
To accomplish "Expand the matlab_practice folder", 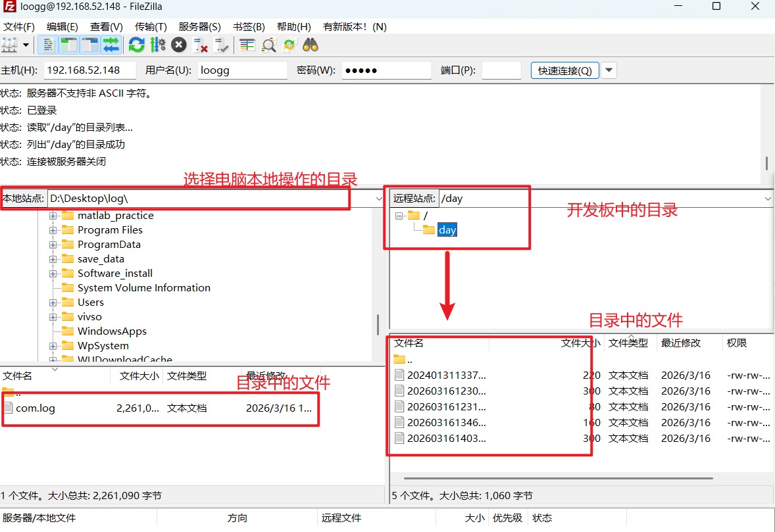I will point(53,216).
